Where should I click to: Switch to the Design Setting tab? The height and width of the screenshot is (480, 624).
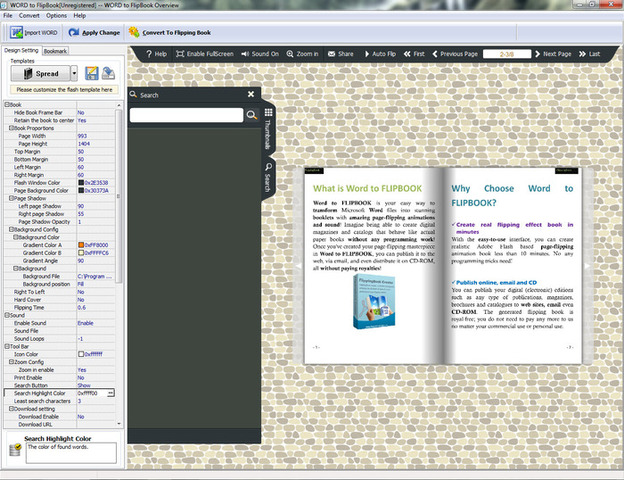[x=21, y=51]
